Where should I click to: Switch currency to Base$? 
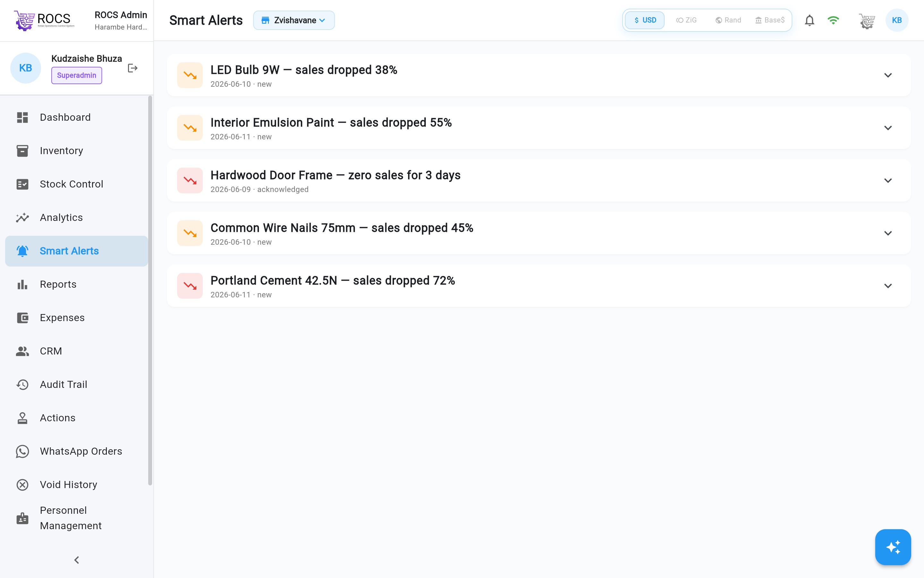click(770, 20)
